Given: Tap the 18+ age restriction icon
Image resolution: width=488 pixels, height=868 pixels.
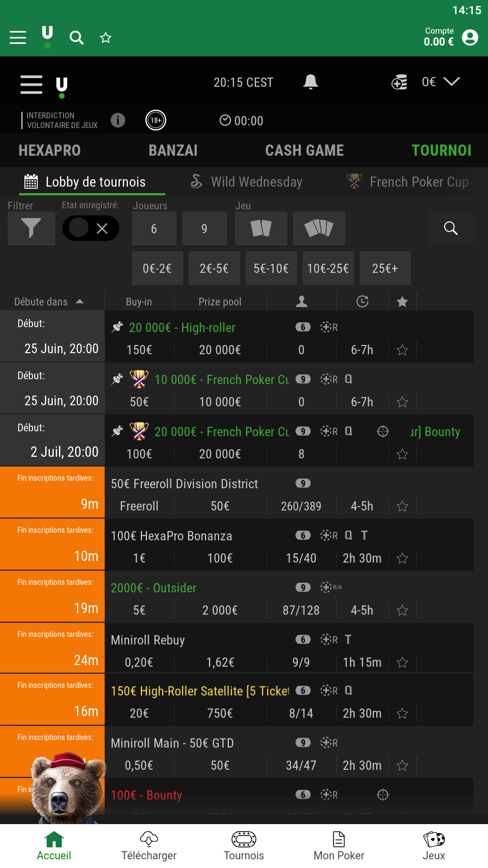Looking at the screenshot, I should 156,120.
